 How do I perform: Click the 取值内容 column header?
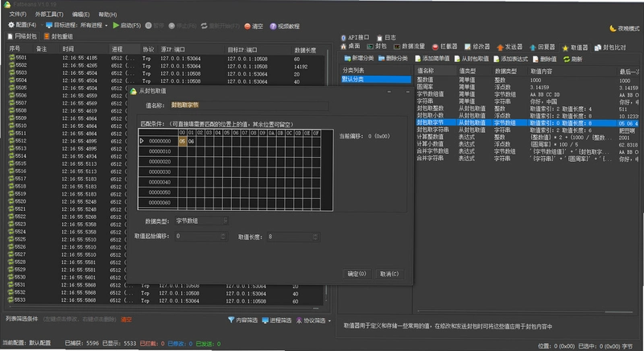541,72
